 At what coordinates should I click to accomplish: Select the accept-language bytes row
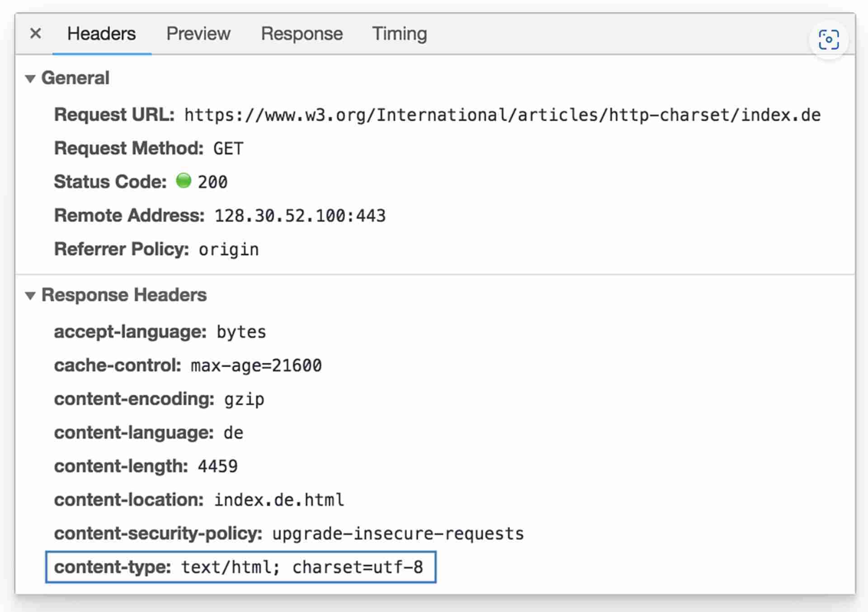[x=160, y=332]
